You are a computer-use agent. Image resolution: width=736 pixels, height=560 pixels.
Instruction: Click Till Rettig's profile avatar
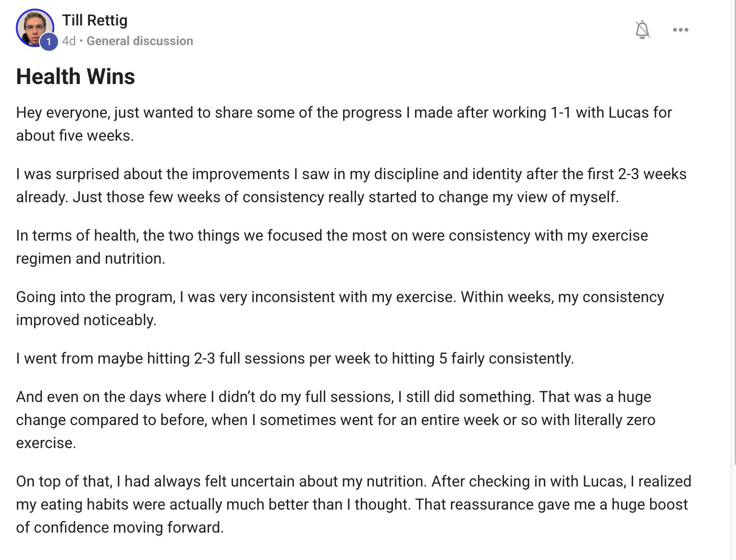34,27
